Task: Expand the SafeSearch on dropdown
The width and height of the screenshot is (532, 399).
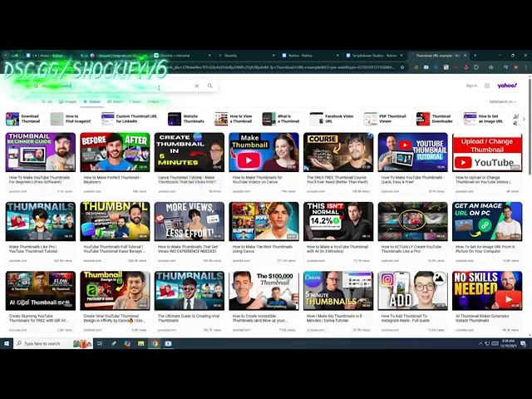Action: click(503, 101)
